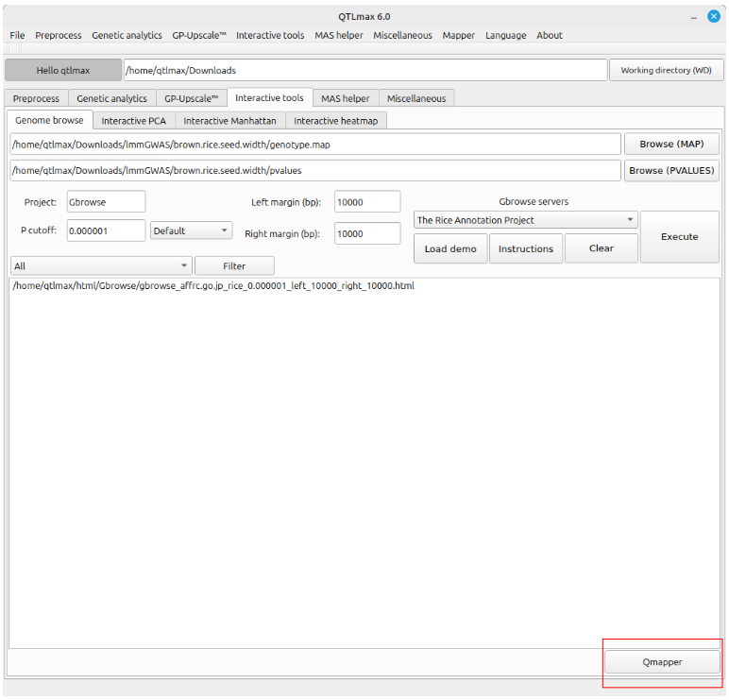The image size is (729, 700).
Task: Click the Load demo button
Action: [x=450, y=248]
